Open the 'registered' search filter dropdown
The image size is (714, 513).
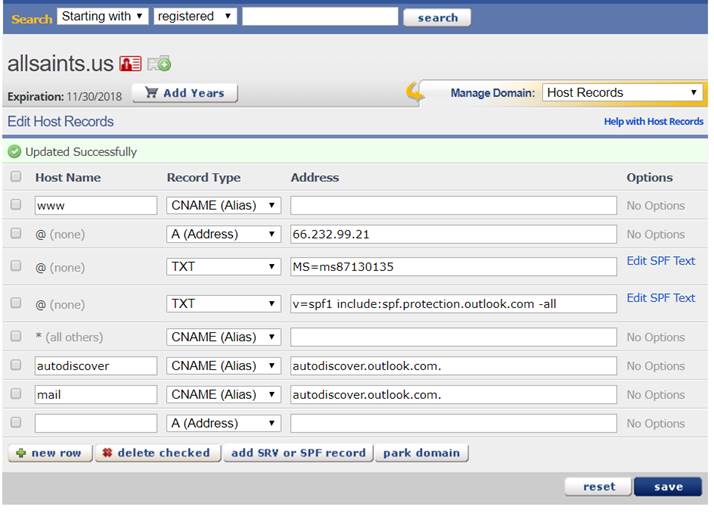(195, 17)
